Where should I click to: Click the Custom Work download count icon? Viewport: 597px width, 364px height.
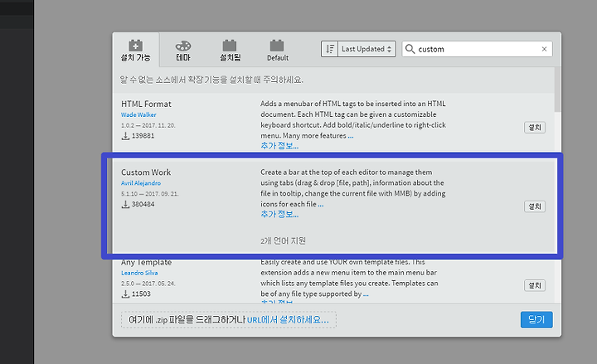coord(125,205)
